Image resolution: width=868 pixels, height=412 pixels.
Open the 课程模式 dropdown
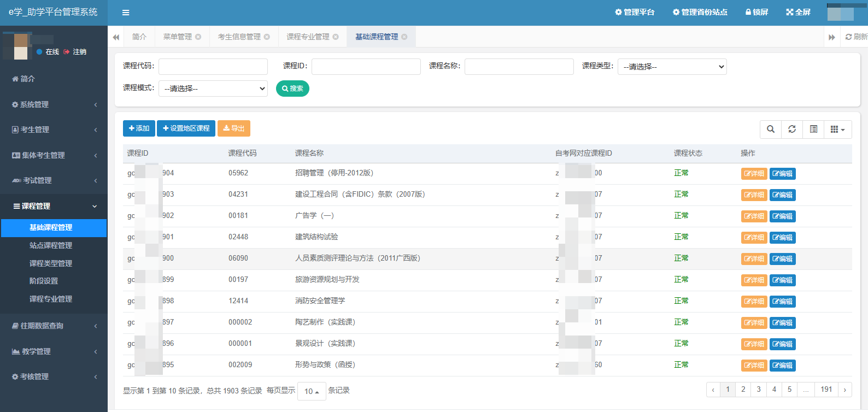tap(213, 89)
